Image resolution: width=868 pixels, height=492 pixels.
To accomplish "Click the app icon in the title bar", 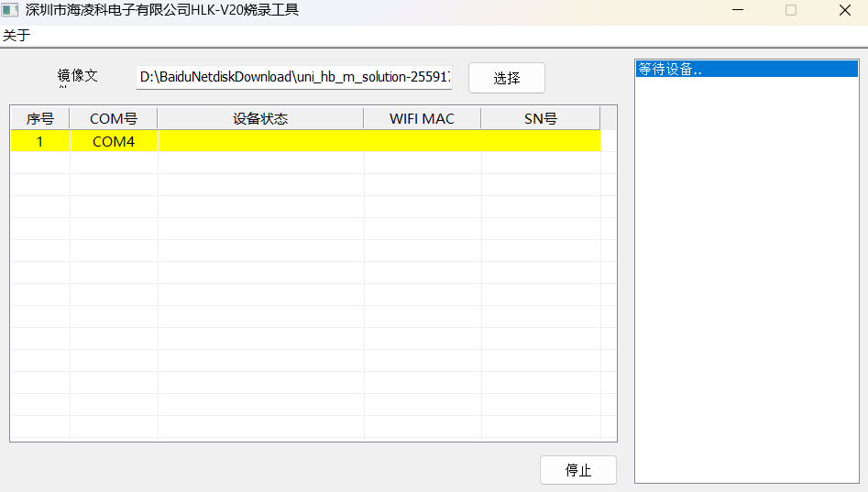I will (10, 11).
